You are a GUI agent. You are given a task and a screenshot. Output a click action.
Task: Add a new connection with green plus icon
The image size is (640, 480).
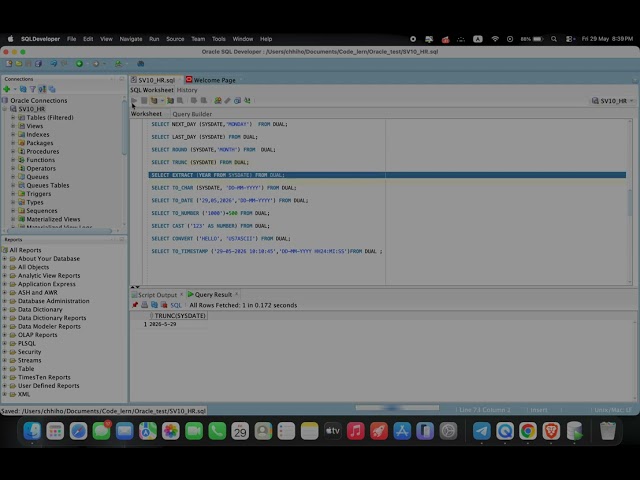tap(7, 89)
